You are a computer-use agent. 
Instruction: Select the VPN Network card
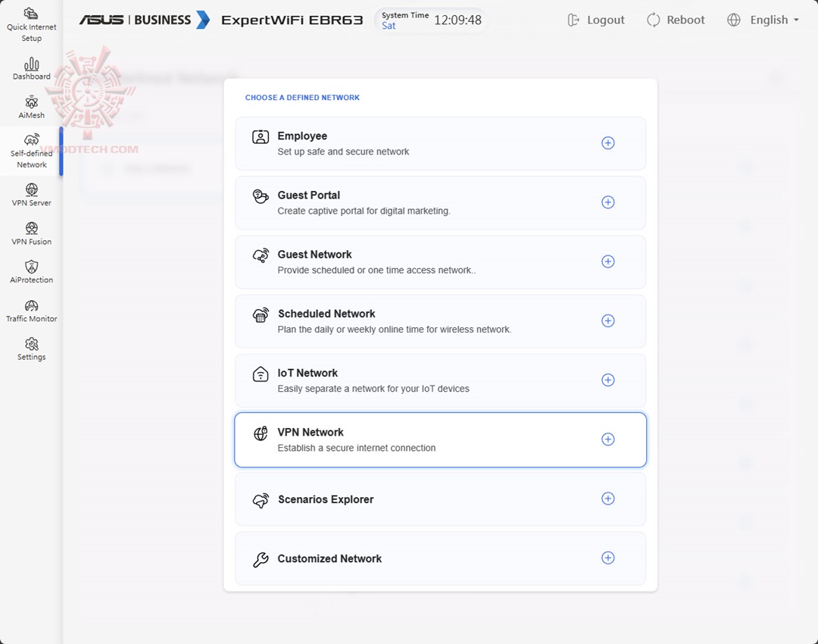[440, 439]
